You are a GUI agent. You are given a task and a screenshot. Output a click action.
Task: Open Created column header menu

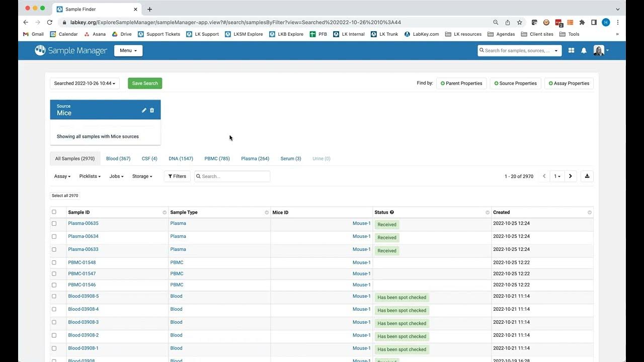(590, 213)
